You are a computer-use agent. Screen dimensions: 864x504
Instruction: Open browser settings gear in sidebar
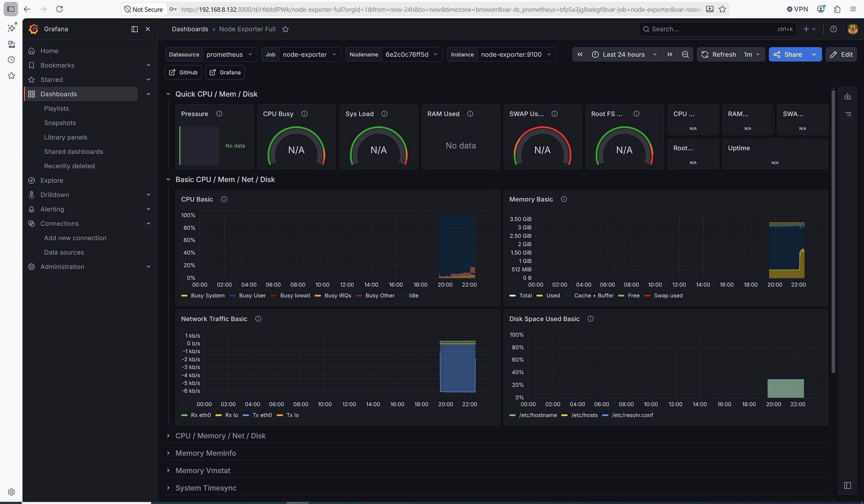pos(11,492)
